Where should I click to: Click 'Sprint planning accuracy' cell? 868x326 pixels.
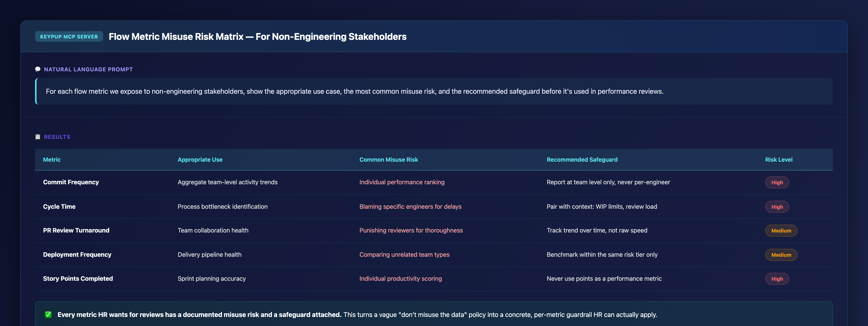tap(212, 278)
